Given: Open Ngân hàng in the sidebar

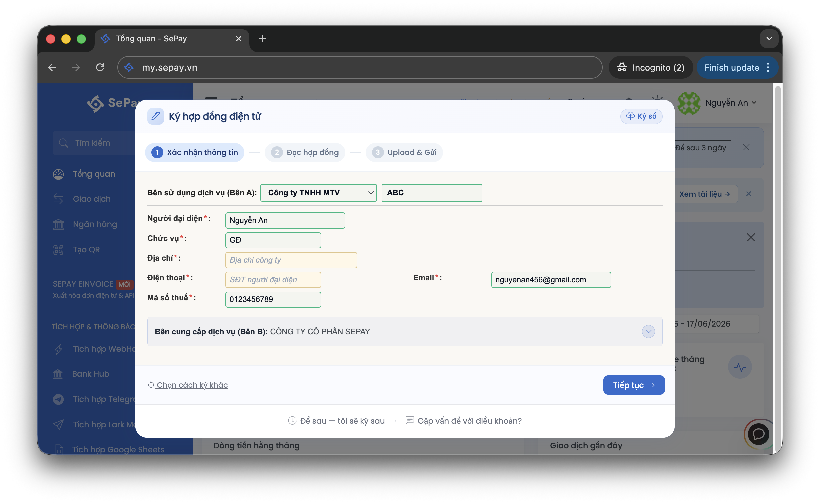Looking at the screenshot, I should 95,224.
